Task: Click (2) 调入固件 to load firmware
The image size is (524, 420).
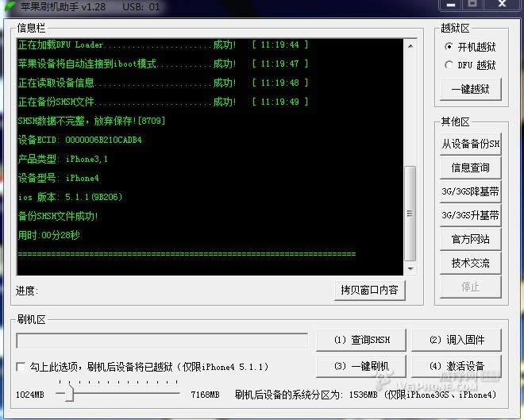Action: [457, 340]
